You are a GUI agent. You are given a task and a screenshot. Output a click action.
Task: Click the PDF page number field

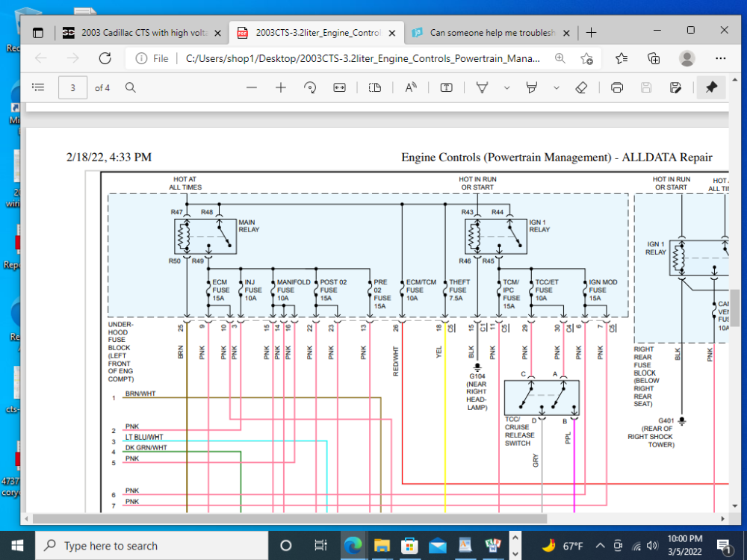click(x=72, y=87)
